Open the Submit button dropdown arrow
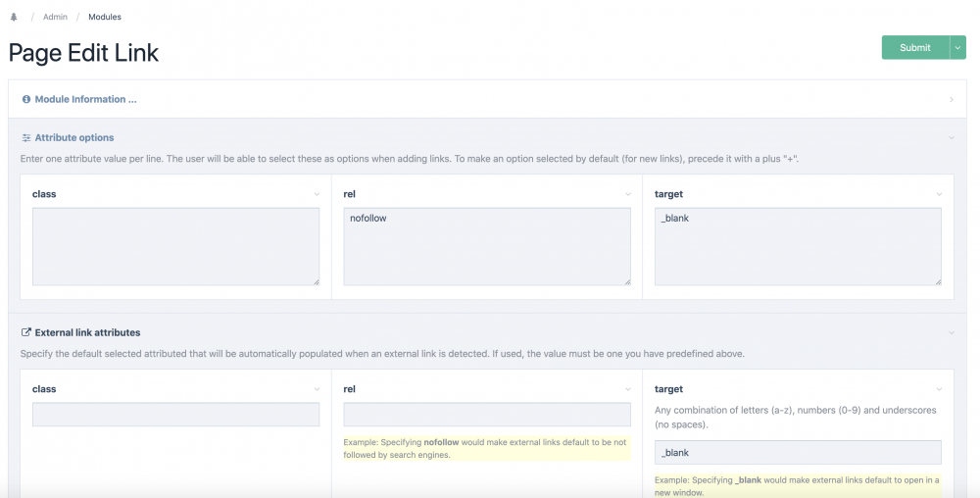This screenshot has width=980, height=498. (x=957, y=47)
